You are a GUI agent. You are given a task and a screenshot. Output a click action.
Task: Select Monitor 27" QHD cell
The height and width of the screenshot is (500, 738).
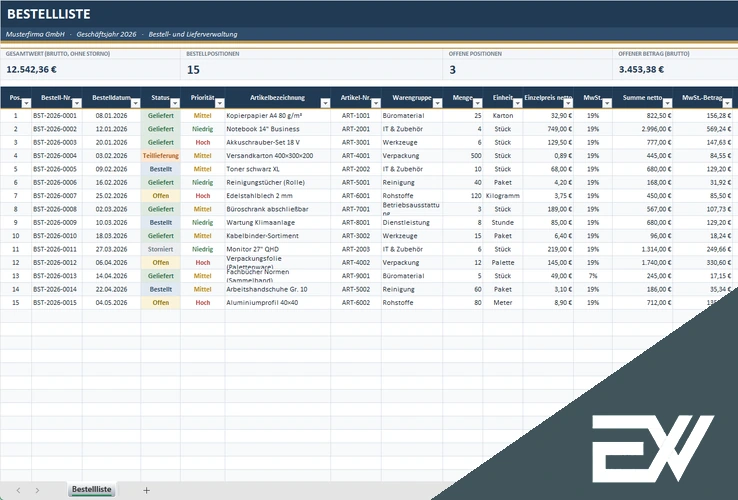pos(278,249)
